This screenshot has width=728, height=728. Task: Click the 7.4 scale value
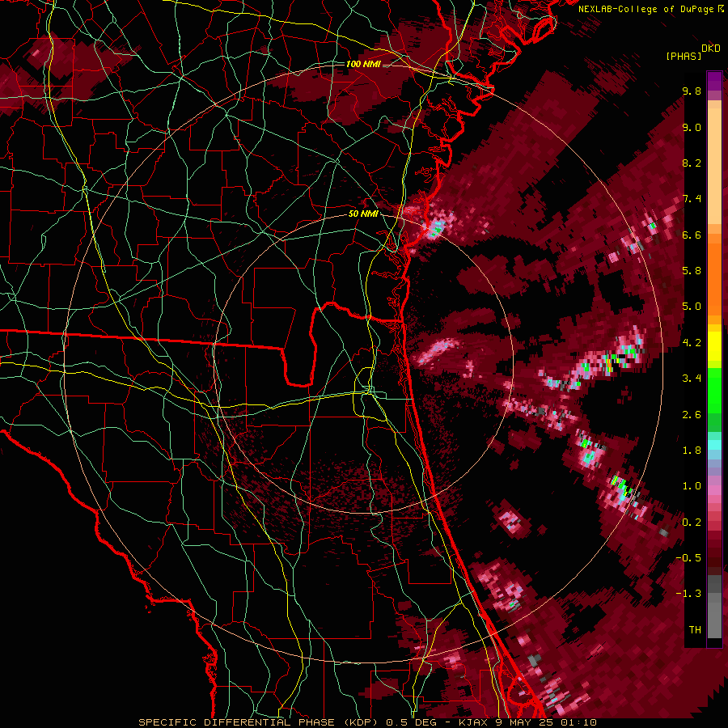pos(692,199)
